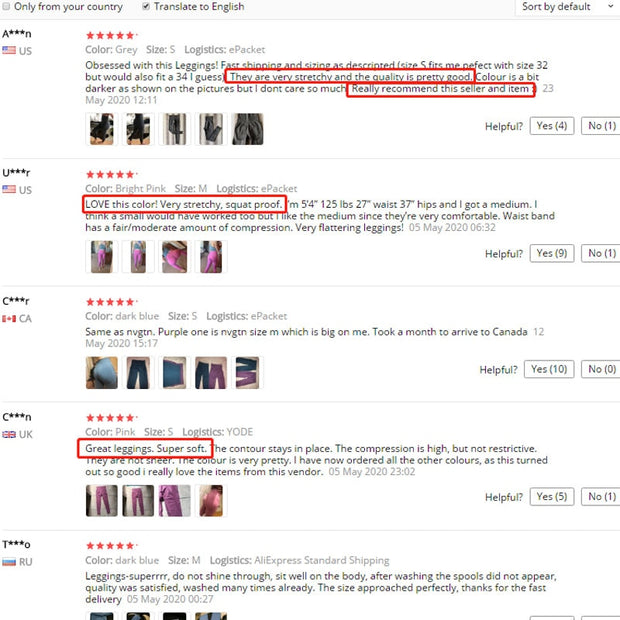Click No (0) on the Canada review
This screenshot has height=620, width=620.
click(601, 369)
